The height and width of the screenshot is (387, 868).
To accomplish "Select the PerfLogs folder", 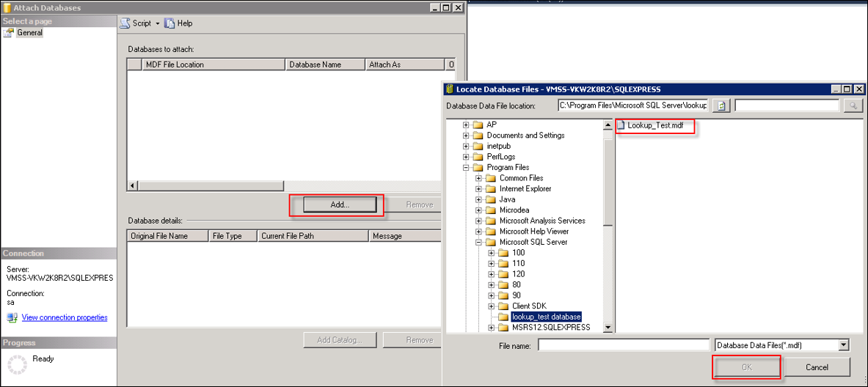I will tap(501, 157).
